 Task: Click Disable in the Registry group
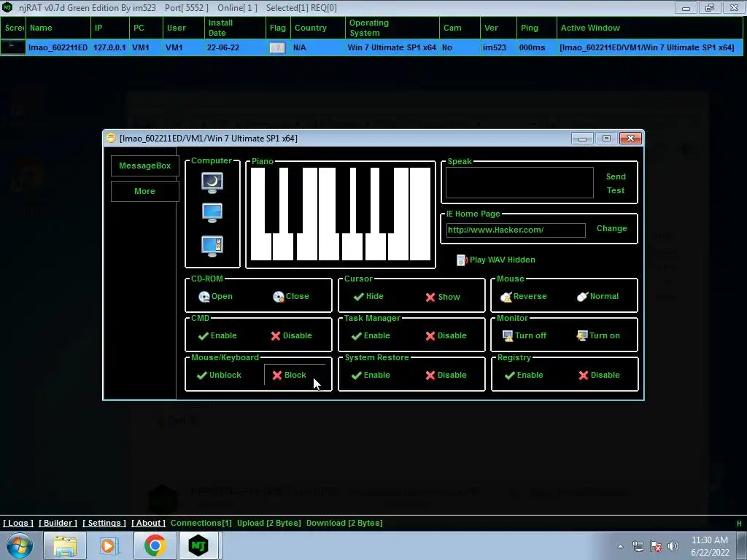(x=600, y=376)
